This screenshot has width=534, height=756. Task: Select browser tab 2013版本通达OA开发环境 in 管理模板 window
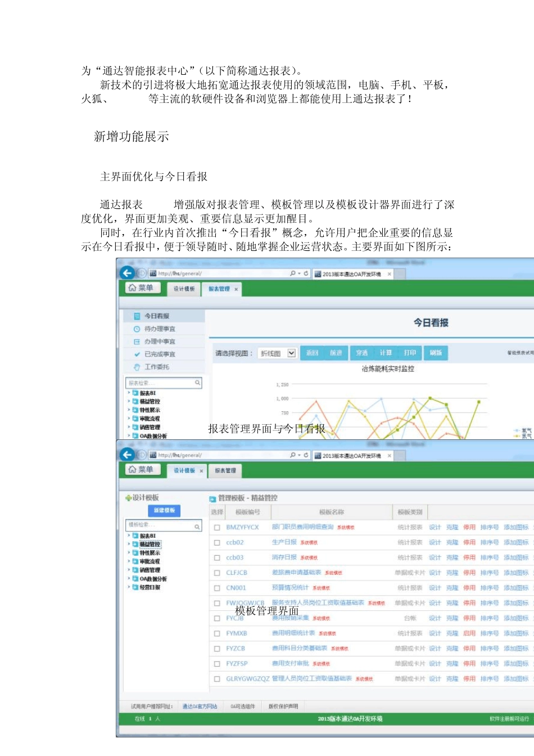coord(352,456)
